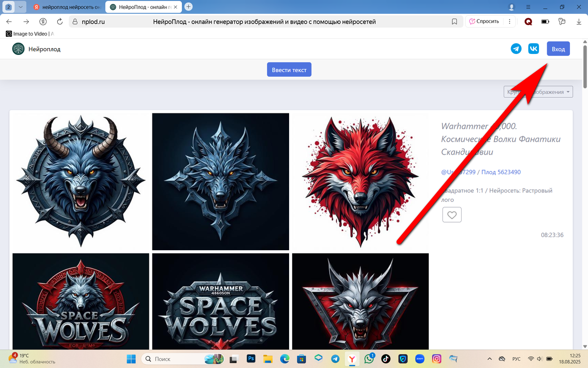Open volume speaker tray icon
This screenshot has width=588, height=368.
539,359
